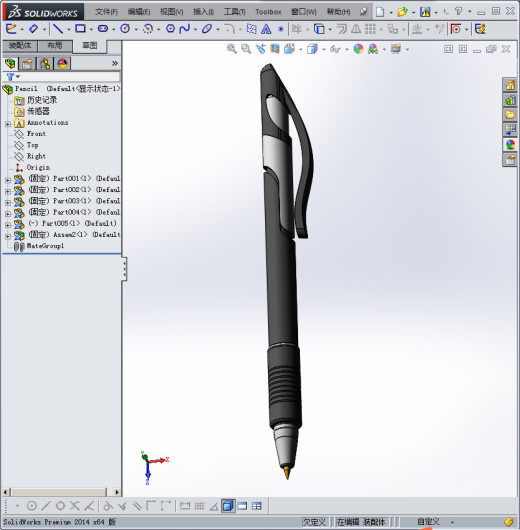
Task: Click the Offset Entities icon
Action: [341, 29]
